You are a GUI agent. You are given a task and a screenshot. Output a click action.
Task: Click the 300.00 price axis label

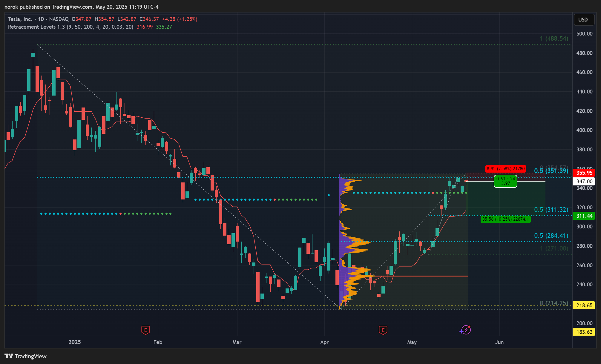click(x=584, y=226)
